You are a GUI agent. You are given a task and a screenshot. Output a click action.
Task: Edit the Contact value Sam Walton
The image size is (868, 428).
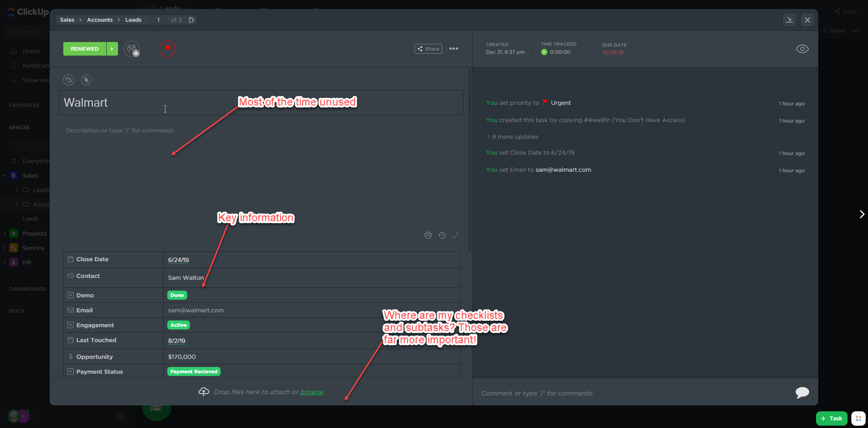[186, 277]
